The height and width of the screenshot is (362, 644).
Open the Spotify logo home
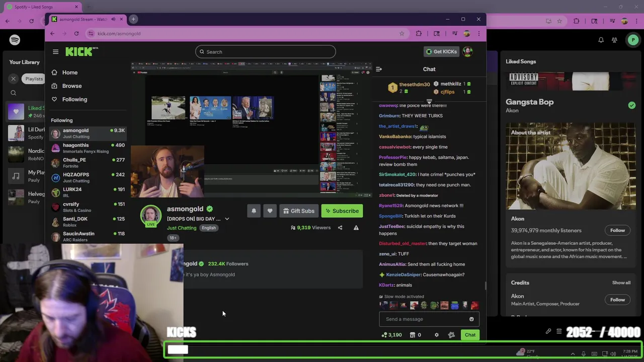[15, 40]
